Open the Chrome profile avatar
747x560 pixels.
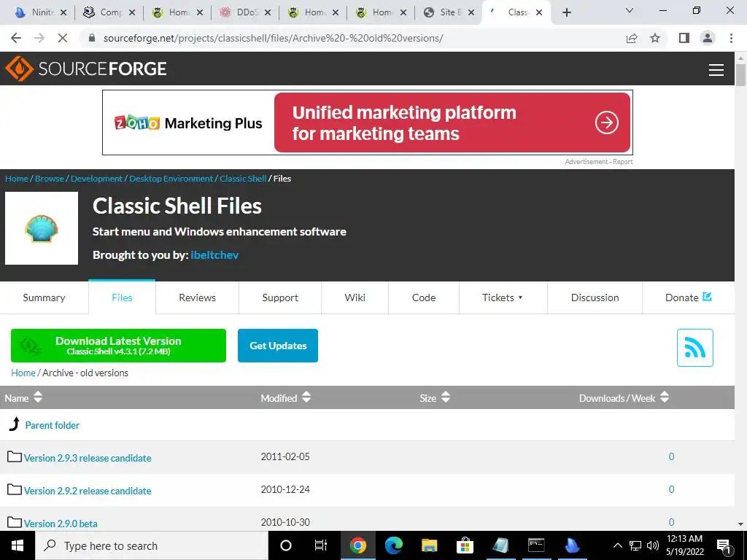[x=708, y=38]
